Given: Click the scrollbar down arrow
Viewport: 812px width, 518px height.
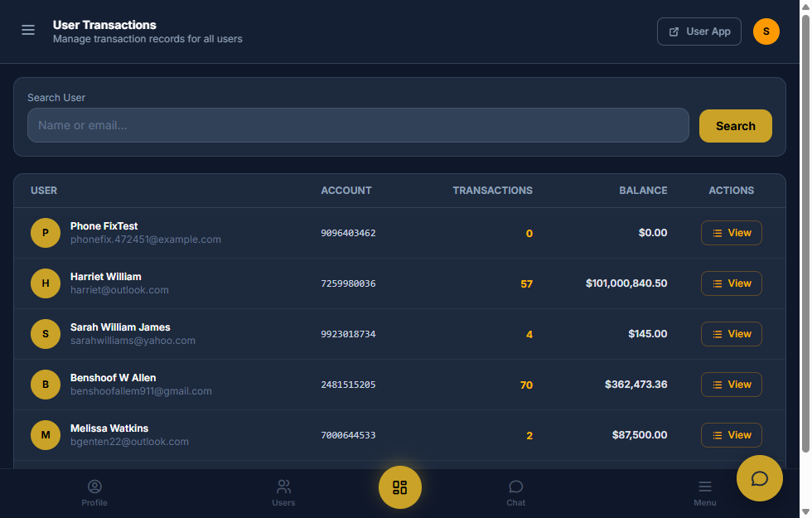Looking at the screenshot, I should click(x=805, y=512).
